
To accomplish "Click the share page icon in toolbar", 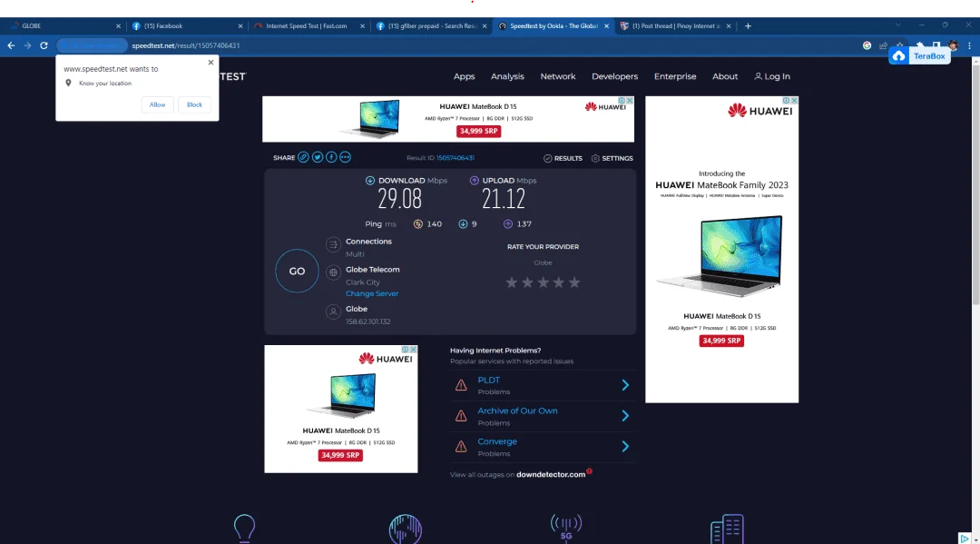I will 883,45.
